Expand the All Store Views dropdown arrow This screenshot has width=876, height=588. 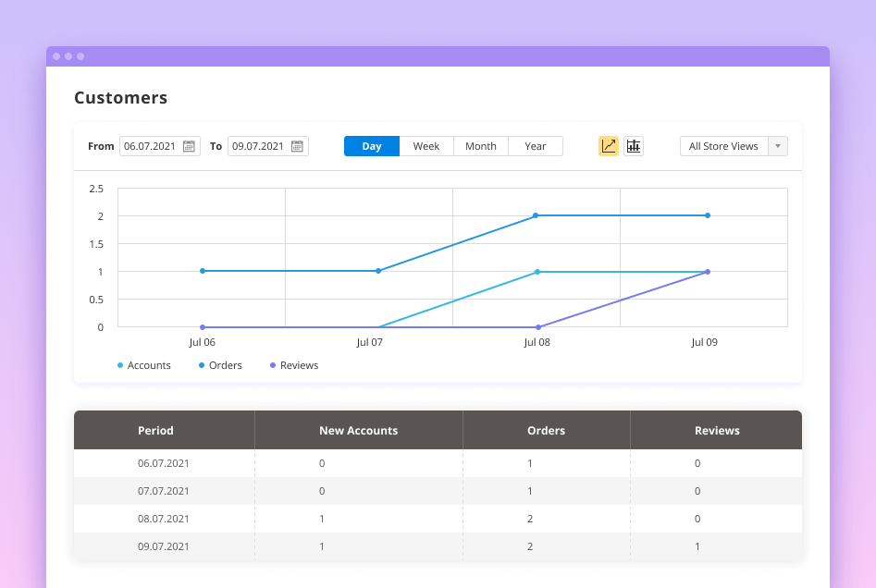(778, 146)
